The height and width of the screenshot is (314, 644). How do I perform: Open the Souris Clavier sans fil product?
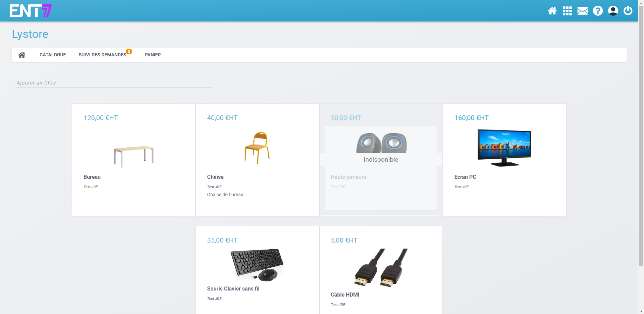pyautogui.click(x=233, y=289)
